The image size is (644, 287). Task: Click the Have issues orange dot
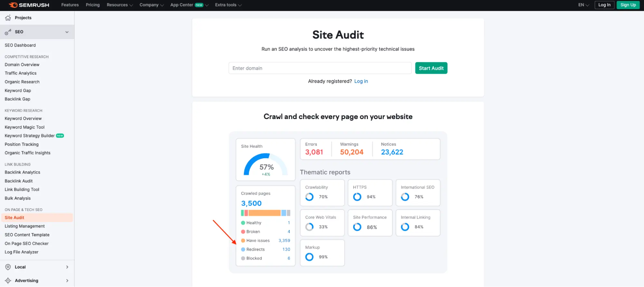click(x=243, y=241)
